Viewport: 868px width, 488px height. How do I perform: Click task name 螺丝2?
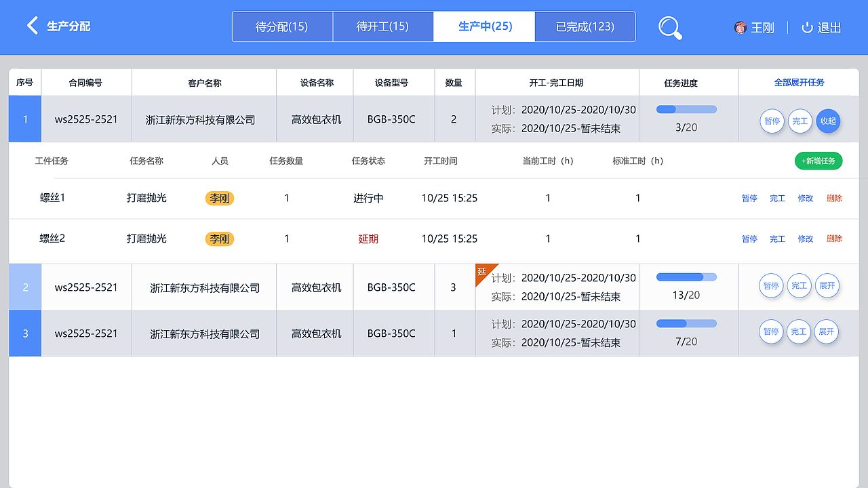pyautogui.click(x=52, y=239)
